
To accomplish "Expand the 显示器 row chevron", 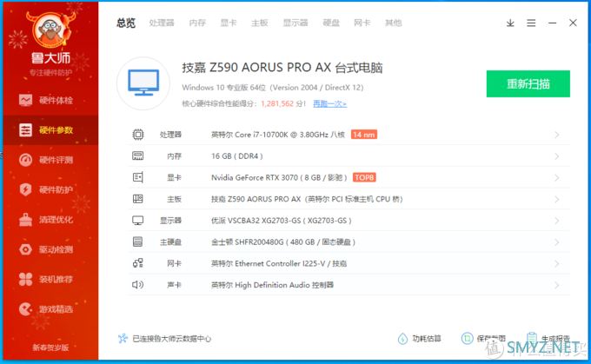I will pos(557,221).
